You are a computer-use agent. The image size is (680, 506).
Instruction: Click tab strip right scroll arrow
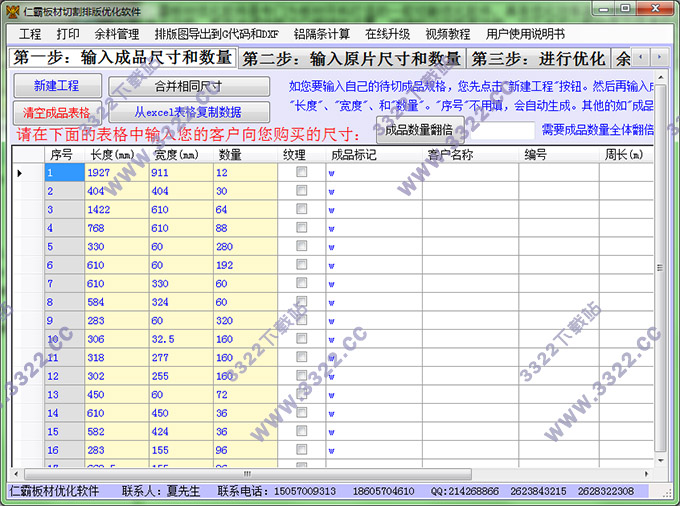coord(659,57)
